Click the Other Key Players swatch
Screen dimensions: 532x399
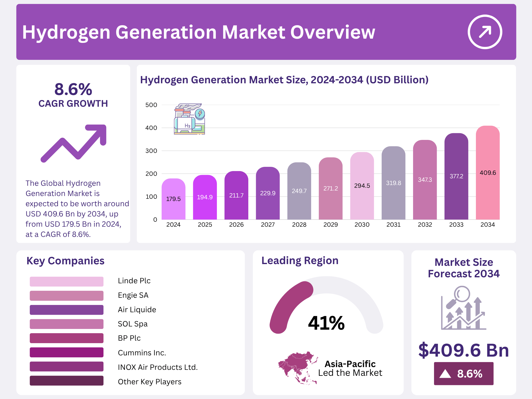pos(67,381)
